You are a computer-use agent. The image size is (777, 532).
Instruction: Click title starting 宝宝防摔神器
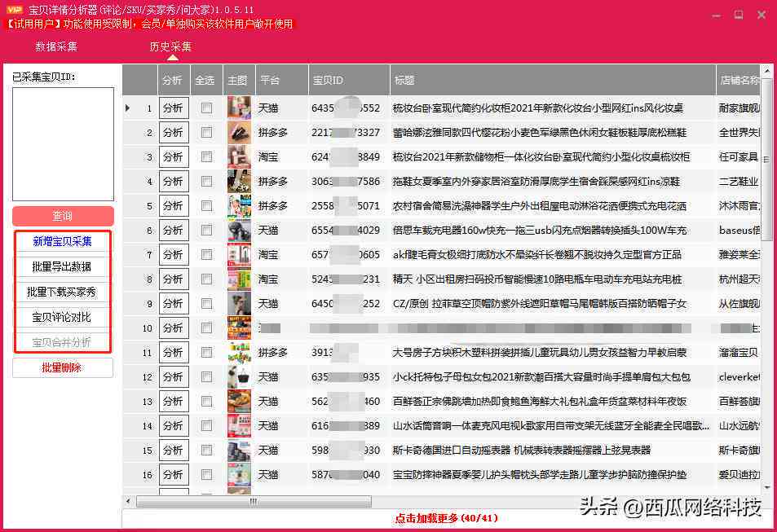[x=539, y=474]
